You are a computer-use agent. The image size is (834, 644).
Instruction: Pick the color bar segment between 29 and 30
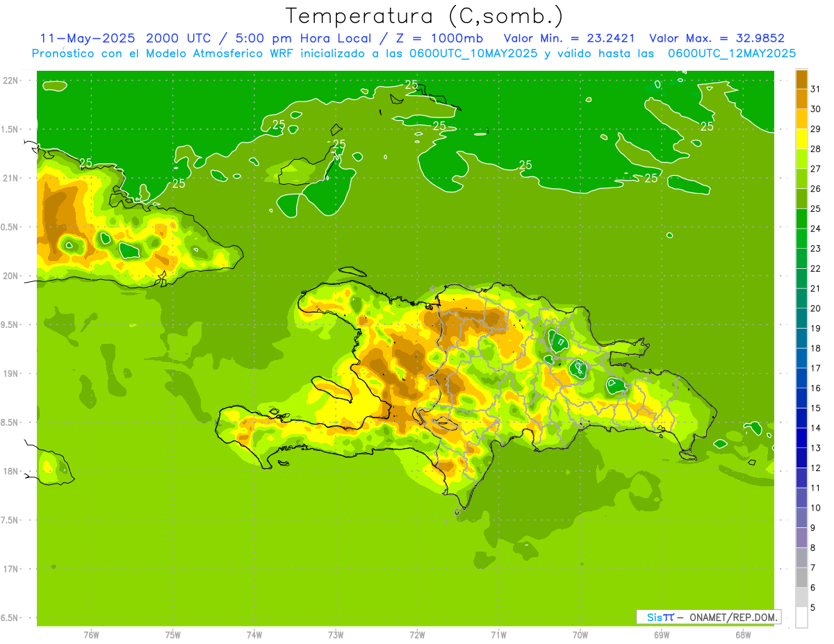pyautogui.click(x=801, y=119)
